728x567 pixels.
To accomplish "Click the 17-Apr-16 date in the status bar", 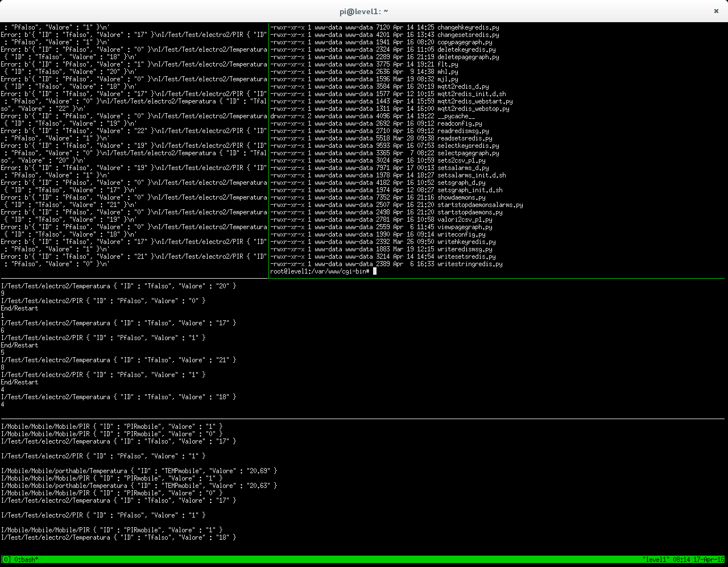I will click(x=708, y=560).
